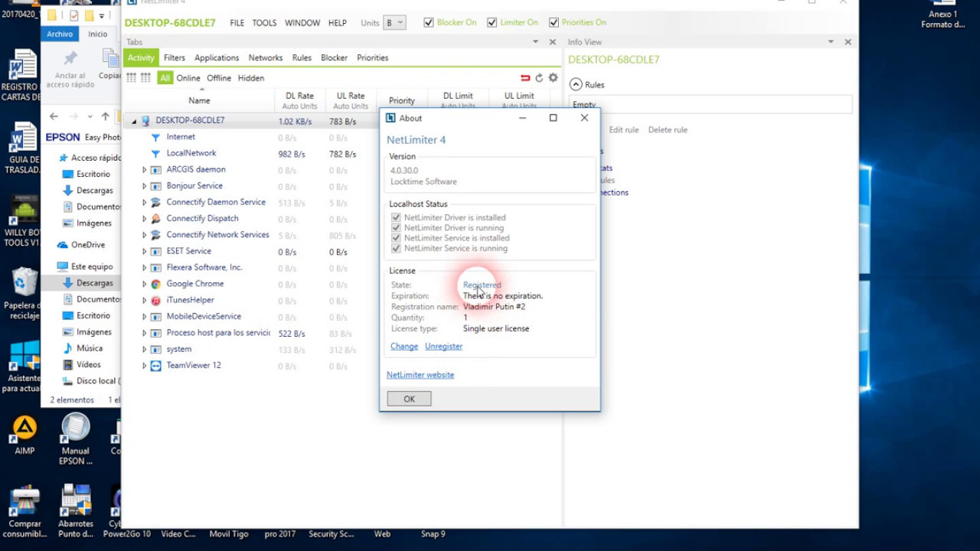The image size is (980, 551).
Task: Toggle the Limiter On checkbox
Action: (x=492, y=23)
